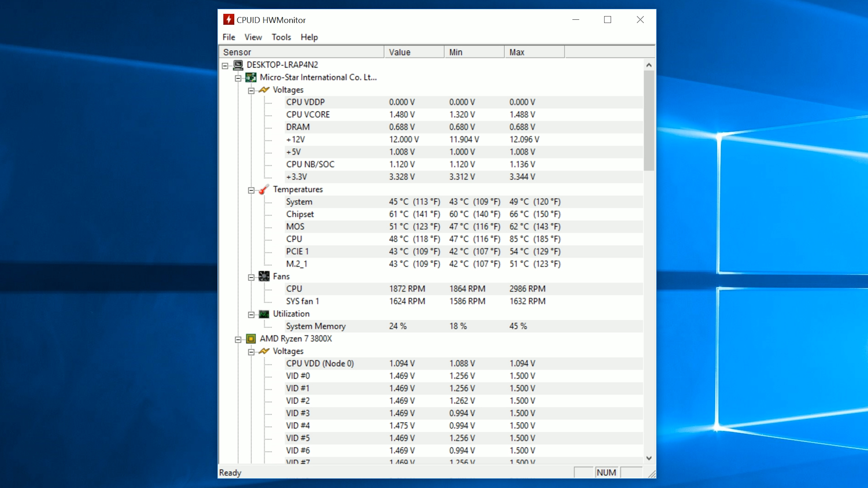Collapse the Ryzen Voltages group
Viewport: 868px width, 488px height.
[x=251, y=352]
